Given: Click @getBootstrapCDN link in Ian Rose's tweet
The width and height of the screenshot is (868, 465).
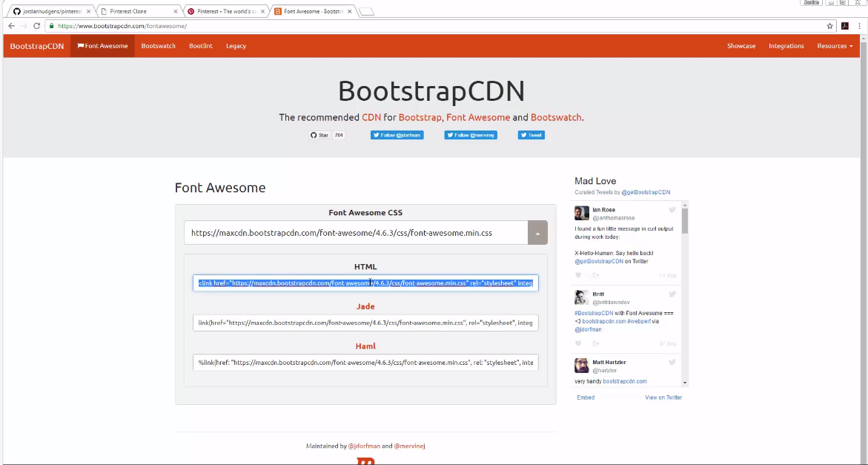Looking at the screenshot, I should tap(599, 261).
